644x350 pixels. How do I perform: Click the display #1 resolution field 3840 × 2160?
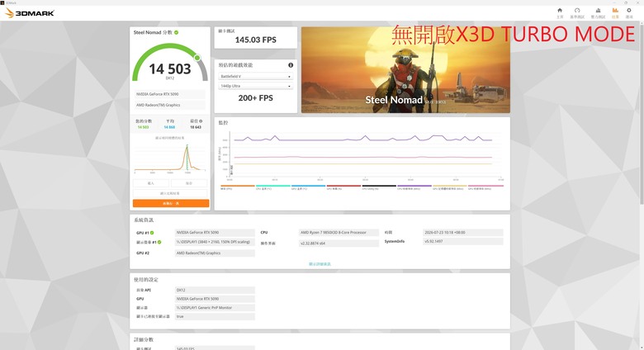(215, 242)
